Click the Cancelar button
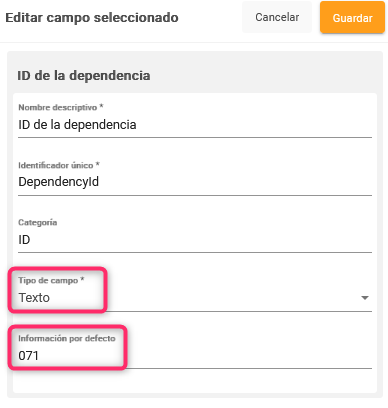The width and height of the screenshot is (388, 408). [x=277, y=17]
